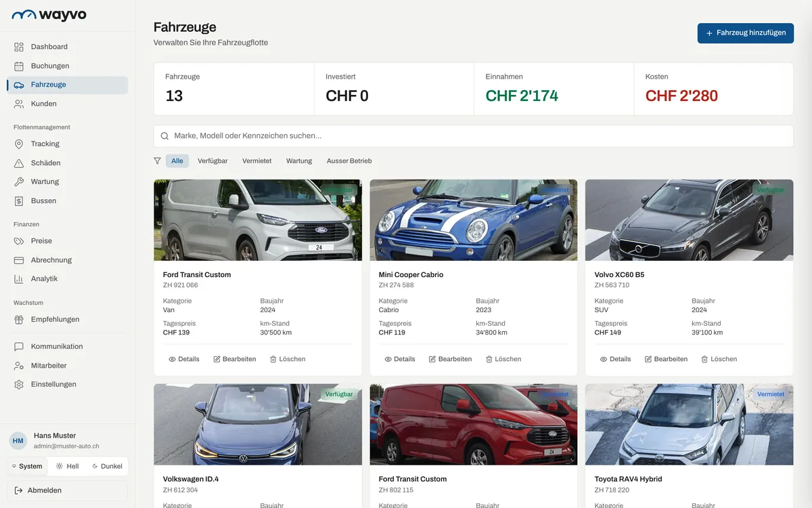The width and height of the screenshot is (812, 508).
Task: Click the Schäden warning triangle icon
Action: coord(19,163)
